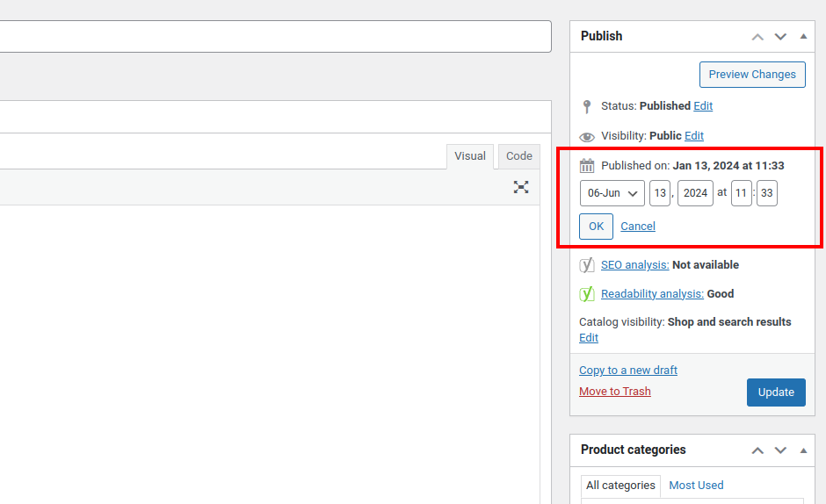Click the 'Jan 13, 2024 at 11:33' date text
The width and height of the screenshot is (826, 504).
[728, 166]
